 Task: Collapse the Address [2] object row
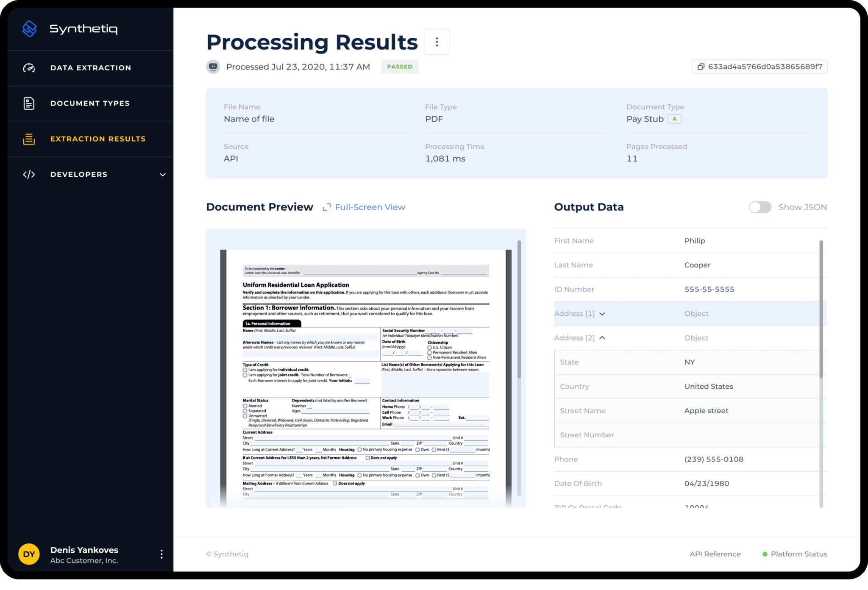pyautogui.click(x=602, y=338)
